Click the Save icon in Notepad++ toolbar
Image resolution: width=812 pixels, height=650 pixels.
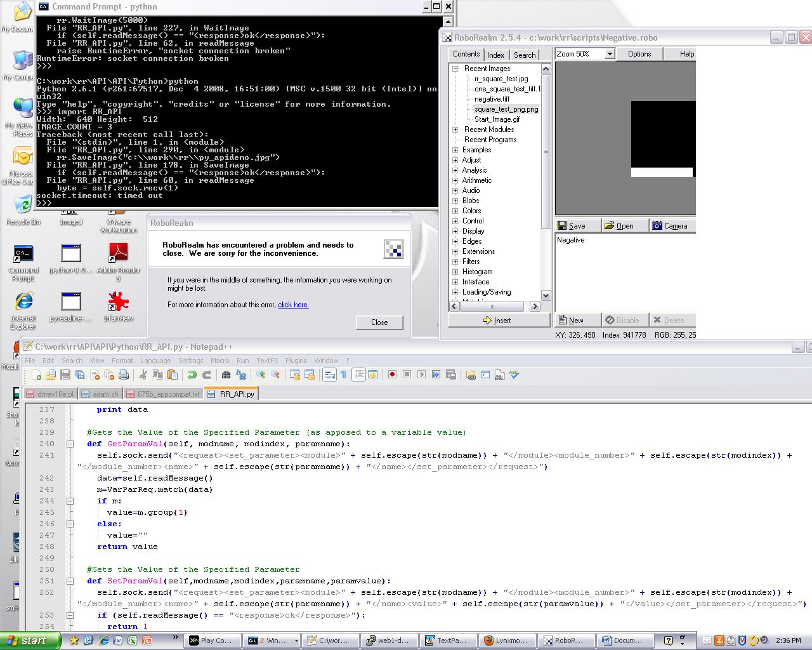(x=65, y=375)
